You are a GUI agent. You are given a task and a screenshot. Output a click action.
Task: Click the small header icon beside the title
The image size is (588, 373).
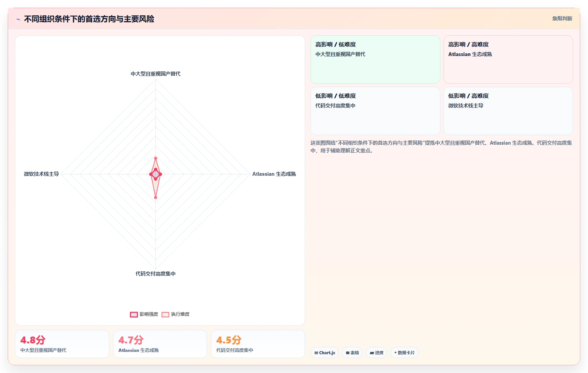(18, 19)
